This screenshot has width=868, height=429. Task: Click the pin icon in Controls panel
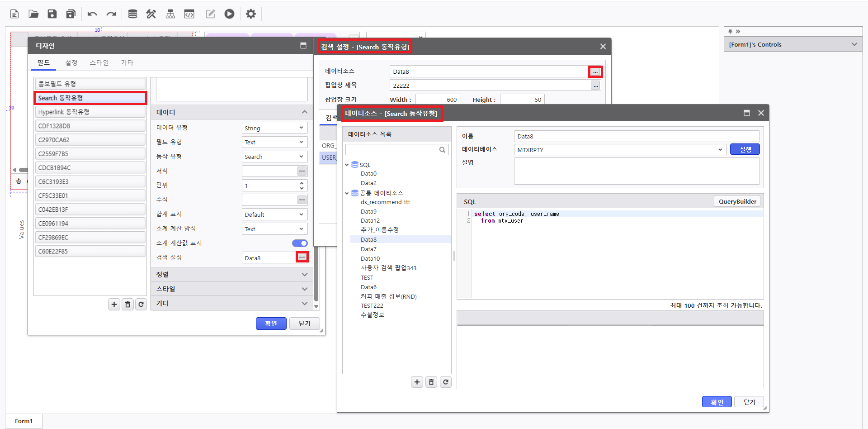730,31
